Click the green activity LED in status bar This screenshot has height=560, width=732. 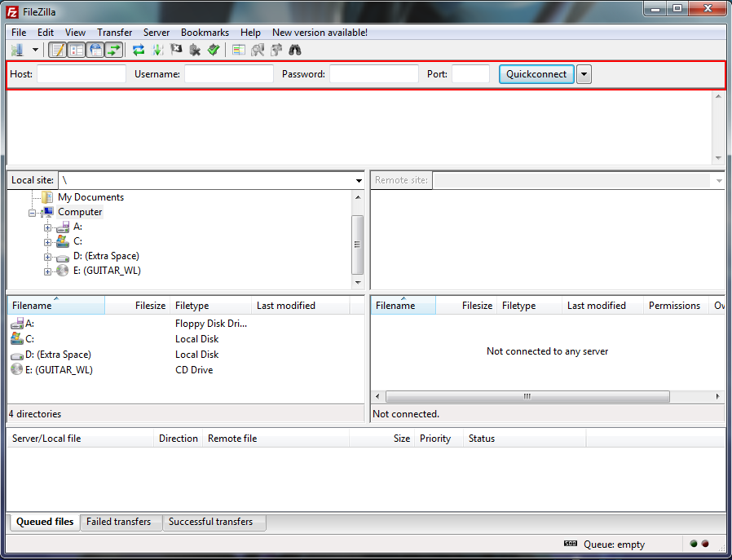(694, 544)
